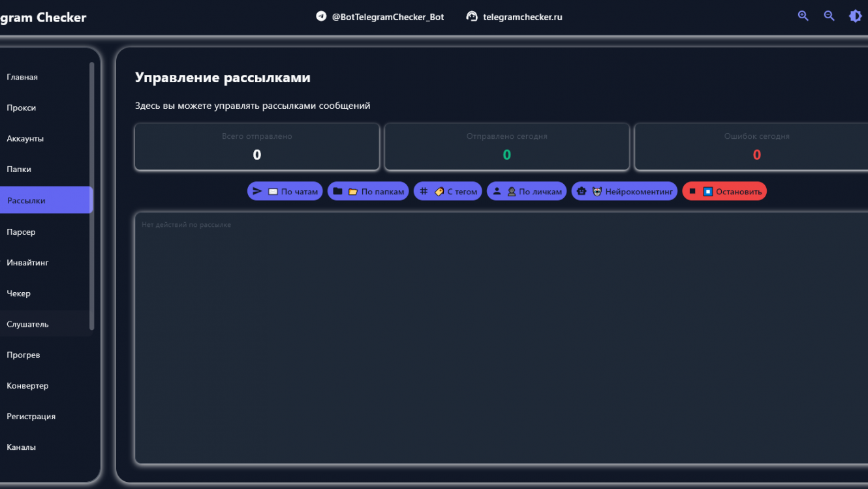Screen dimensions: 868x489
Task: Go to Главная in the sidebar
Action: [22, 77]
